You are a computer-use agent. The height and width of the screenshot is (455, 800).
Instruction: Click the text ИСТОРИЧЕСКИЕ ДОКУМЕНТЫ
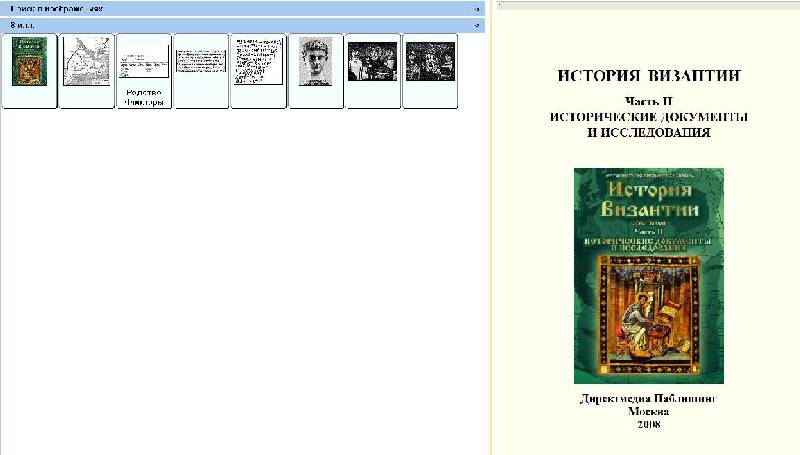648,117
